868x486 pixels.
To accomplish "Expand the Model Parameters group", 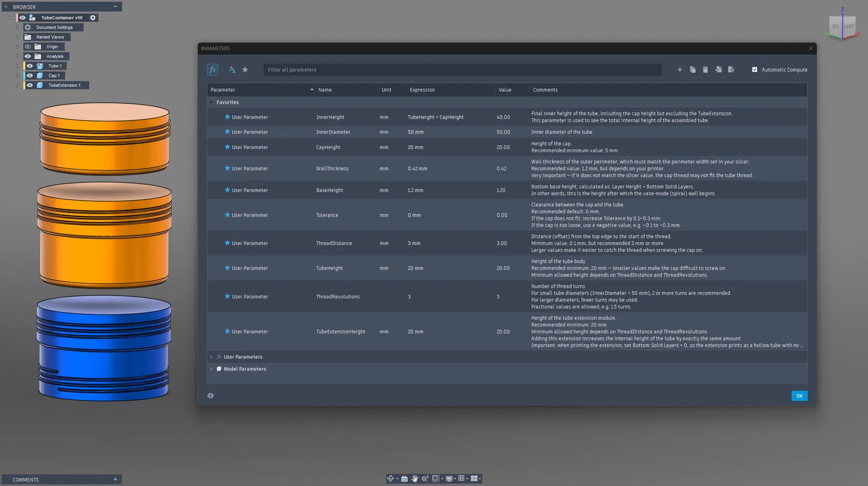I will point(211,369).
